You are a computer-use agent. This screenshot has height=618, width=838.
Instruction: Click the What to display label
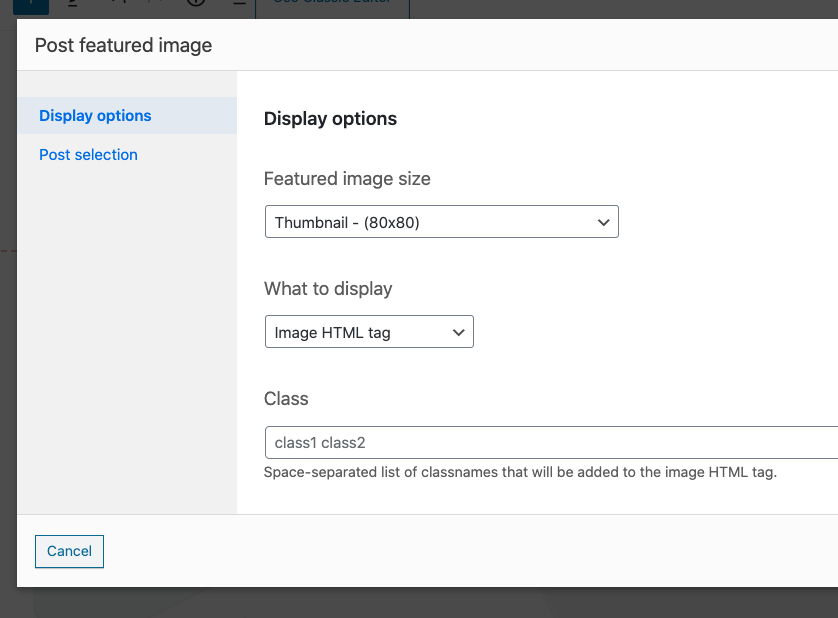coord(328,289)
